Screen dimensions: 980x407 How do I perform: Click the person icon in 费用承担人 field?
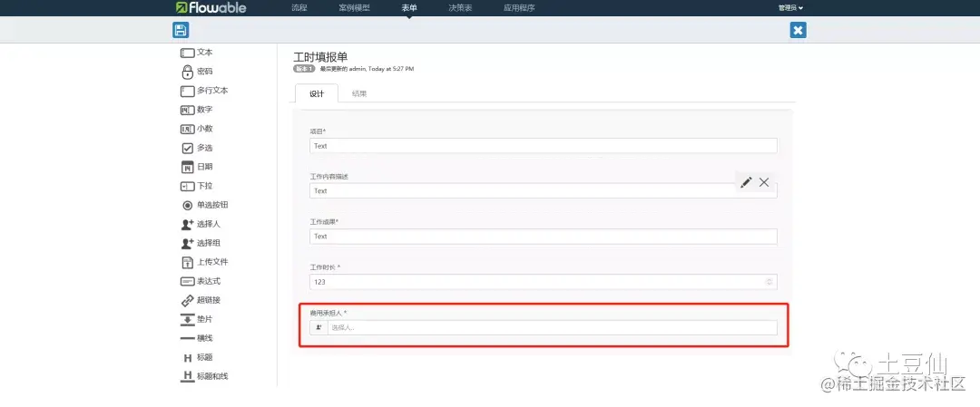[318, 327]
